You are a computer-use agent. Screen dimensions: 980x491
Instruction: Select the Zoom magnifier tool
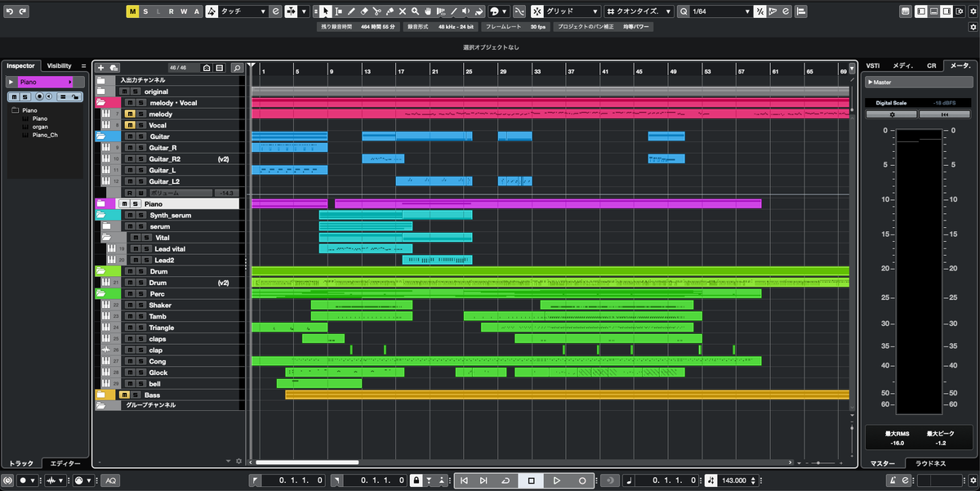pos(415,11)
